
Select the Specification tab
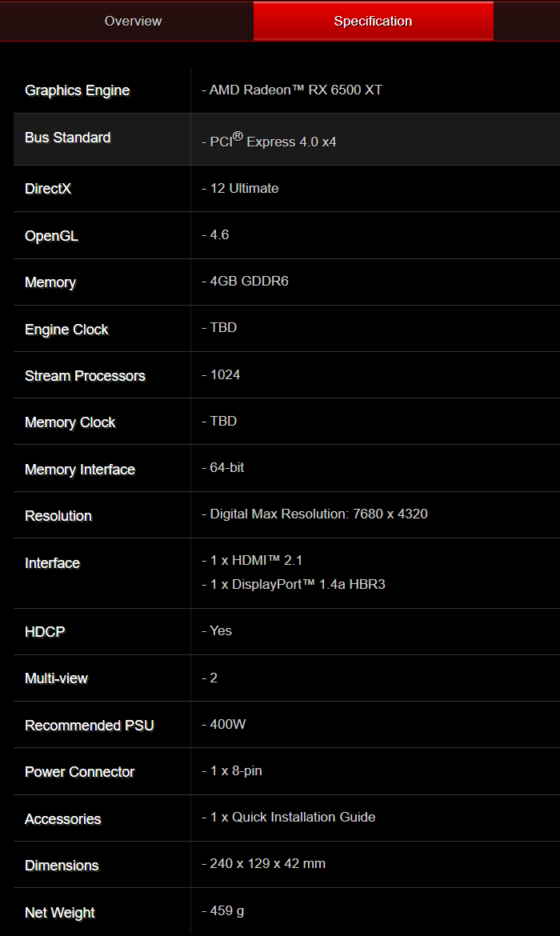tap(373, 21)
